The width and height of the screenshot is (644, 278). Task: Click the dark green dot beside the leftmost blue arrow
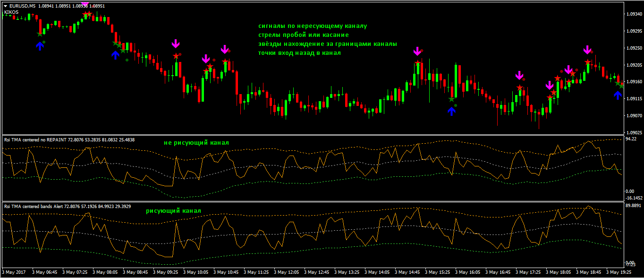coord(44,42)
